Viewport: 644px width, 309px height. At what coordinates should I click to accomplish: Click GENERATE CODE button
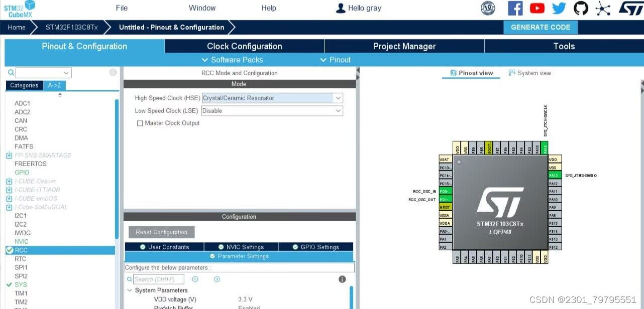click(541, 27)
